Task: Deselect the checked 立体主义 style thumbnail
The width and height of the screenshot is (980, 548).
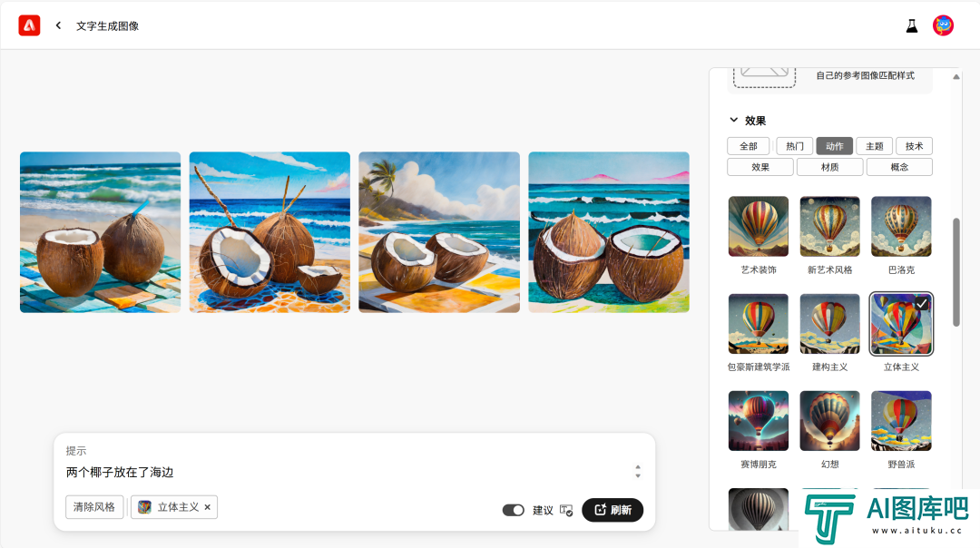Action: point(901,324)
